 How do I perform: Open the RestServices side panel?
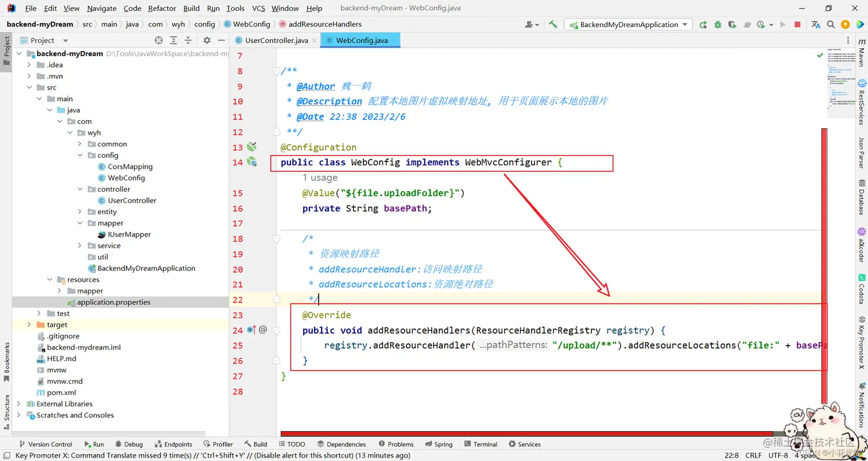tap(861, 103)
